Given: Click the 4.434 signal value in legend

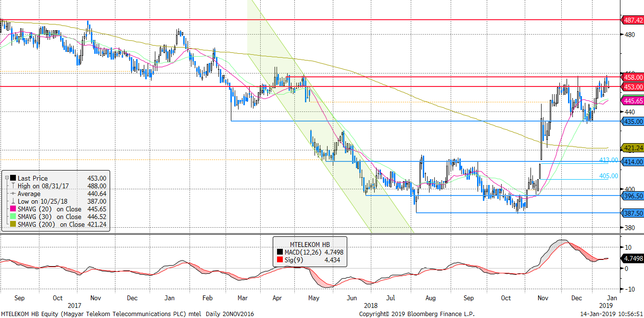Looking at the screenshot, I should pyautogui.click(x=331, y=260).
